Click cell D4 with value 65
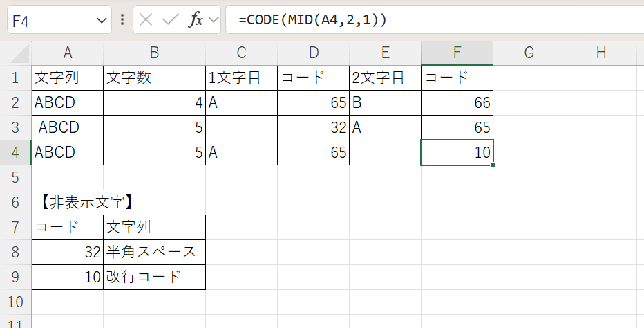Image resolution: width=644 pixels, height=328 pixels. tap(314, 153)
